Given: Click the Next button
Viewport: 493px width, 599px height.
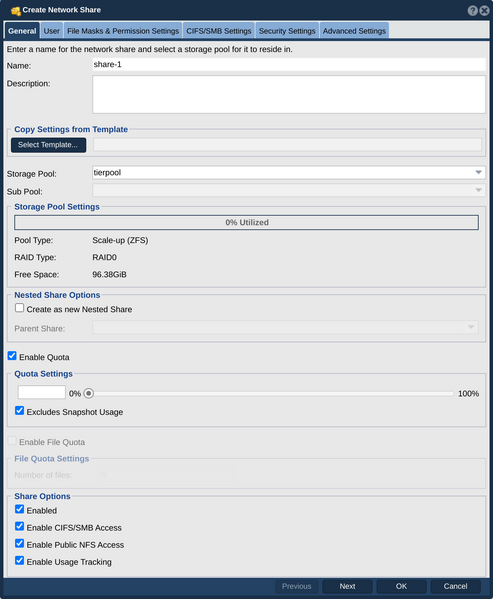Looking at the screenshot, I should pos(347,586).
